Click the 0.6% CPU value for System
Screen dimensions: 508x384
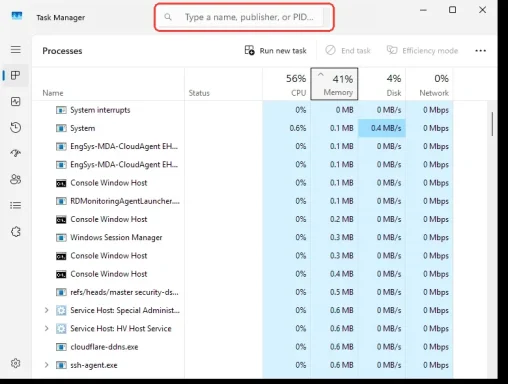coord(298,128)
